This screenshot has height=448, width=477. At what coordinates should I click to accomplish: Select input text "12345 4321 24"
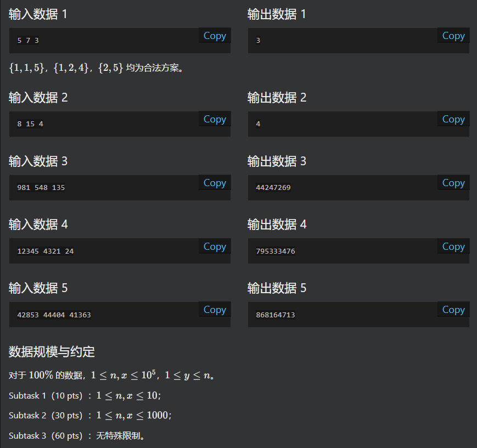[46, 251]
